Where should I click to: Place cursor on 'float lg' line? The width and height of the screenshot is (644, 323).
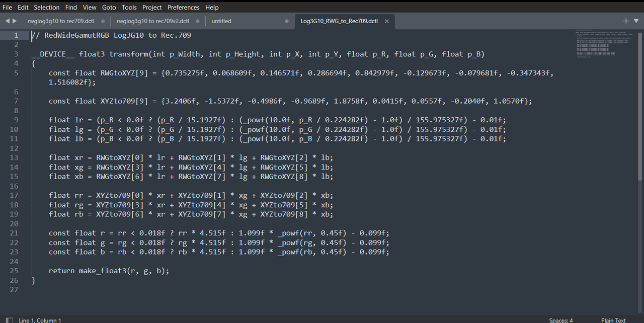(277, 129)
